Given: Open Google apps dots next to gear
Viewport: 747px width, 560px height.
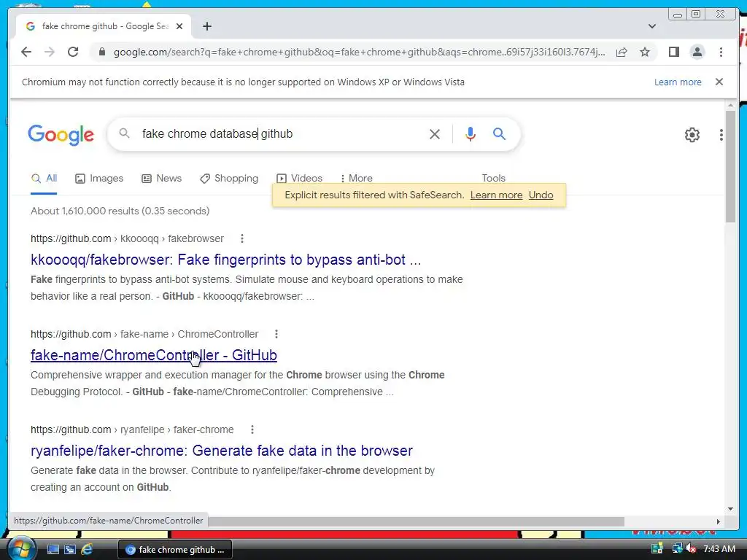Looking at the screenshot, I should pyautogui.click(x=721, y=135).
